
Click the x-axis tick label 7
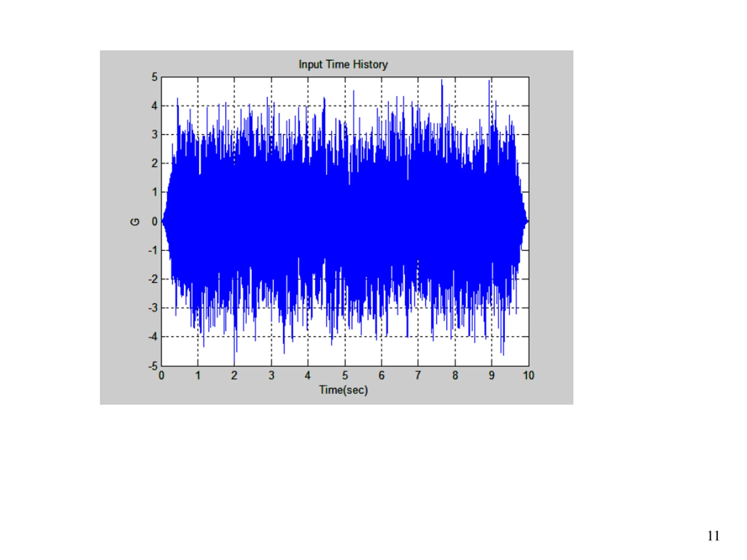point(418,375)
